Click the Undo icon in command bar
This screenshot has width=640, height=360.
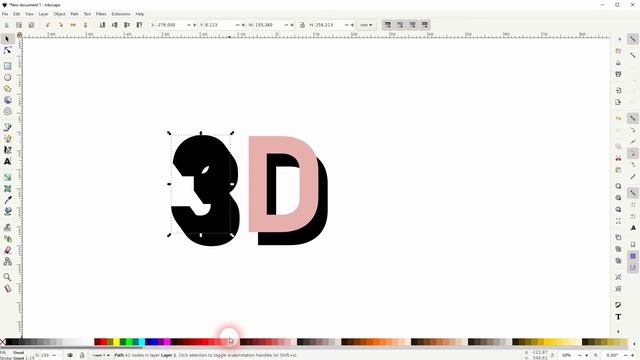pyautogui.click(x=618, y=118)
